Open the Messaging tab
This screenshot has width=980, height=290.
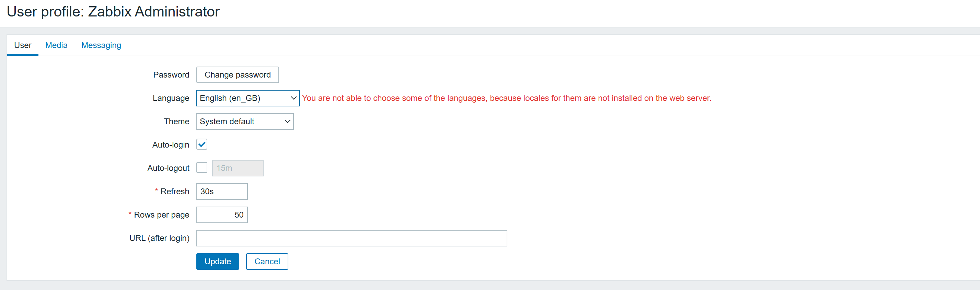[101, 45]
